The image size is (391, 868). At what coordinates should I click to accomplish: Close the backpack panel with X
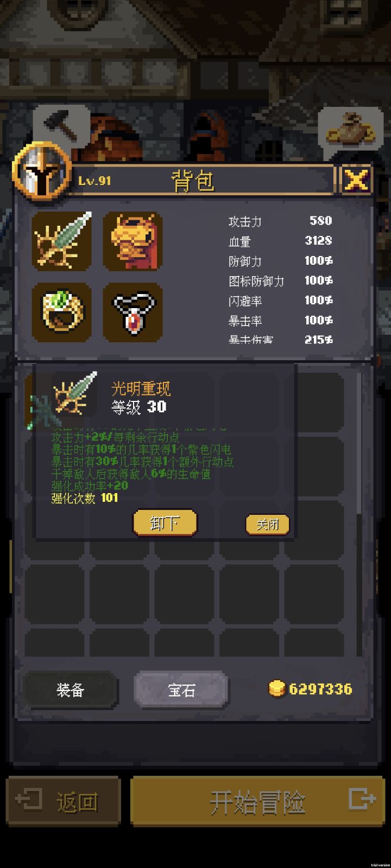356,180
